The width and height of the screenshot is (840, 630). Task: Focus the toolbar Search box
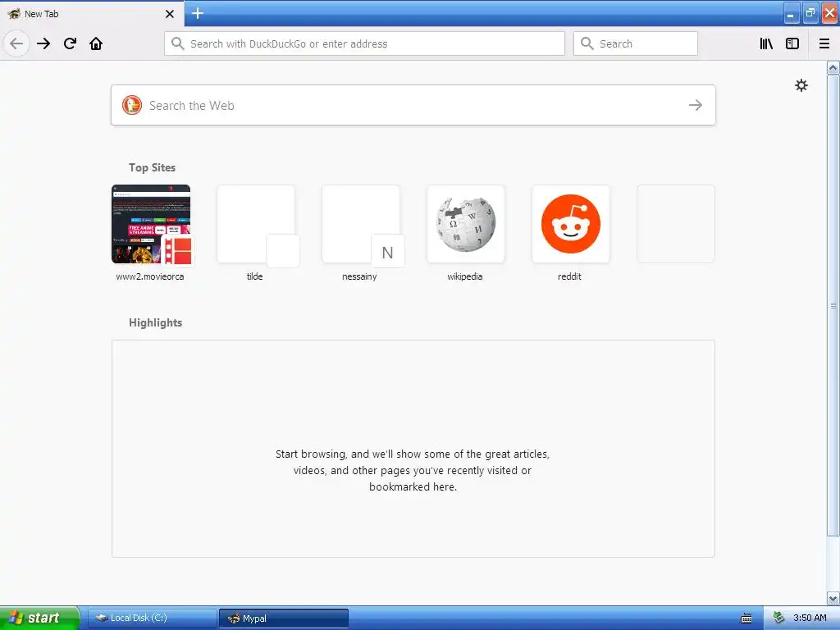pos(636,43)
